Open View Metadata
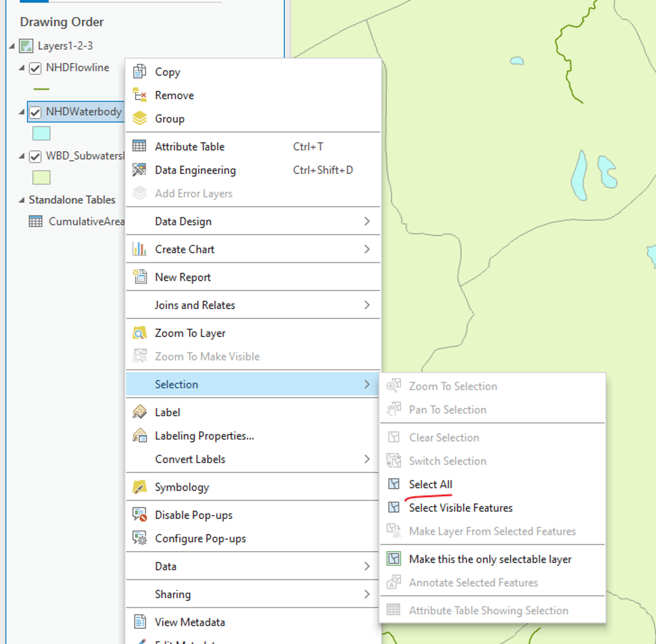The width and height of the screenshot is (656, 644). click(190, 622)
